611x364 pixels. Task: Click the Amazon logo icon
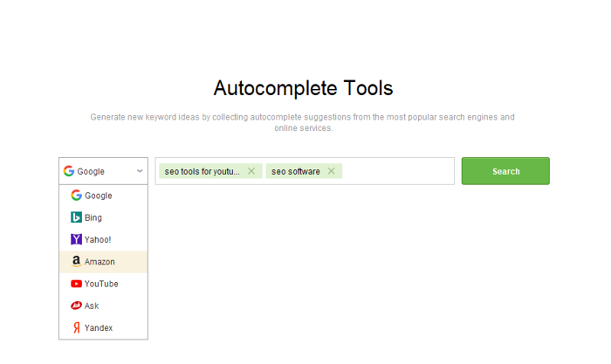click(x=76, y=261)
